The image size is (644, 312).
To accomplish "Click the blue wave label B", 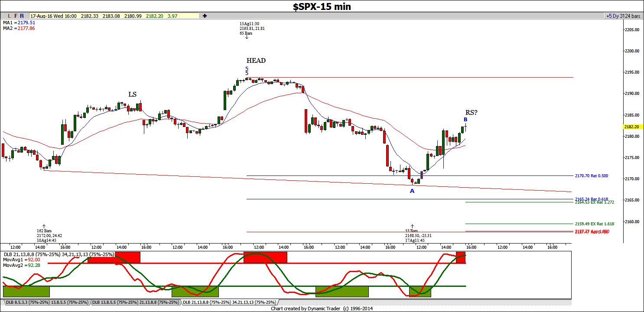I will tap(465, 119).
